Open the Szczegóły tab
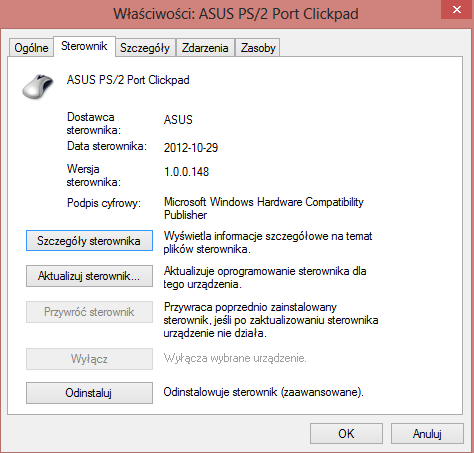 [x=145, y=48]
